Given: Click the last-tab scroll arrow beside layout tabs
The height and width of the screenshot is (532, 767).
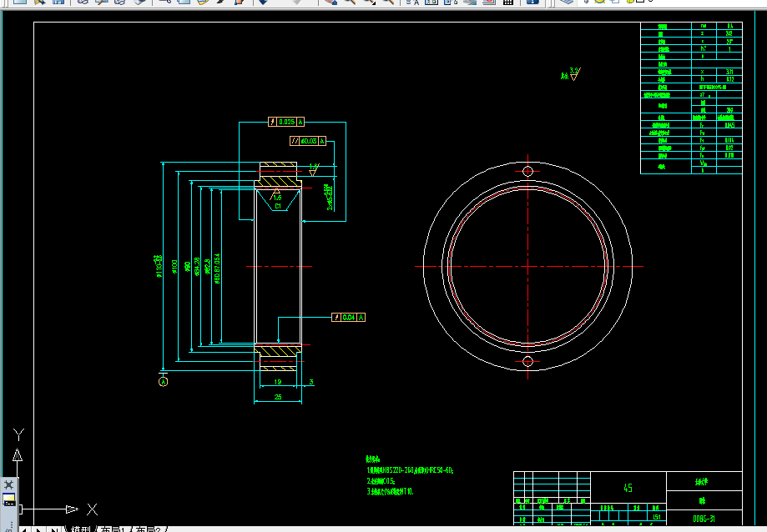Looking at the screenshot, I should point(54,529).
